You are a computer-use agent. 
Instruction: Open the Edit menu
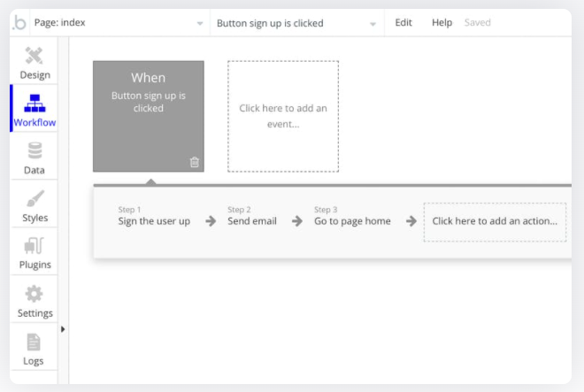403,23
